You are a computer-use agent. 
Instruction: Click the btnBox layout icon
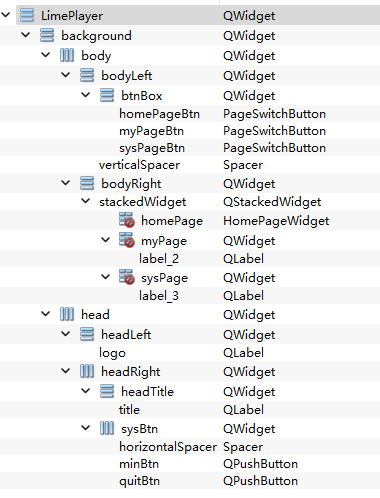(x=107, y=95)
